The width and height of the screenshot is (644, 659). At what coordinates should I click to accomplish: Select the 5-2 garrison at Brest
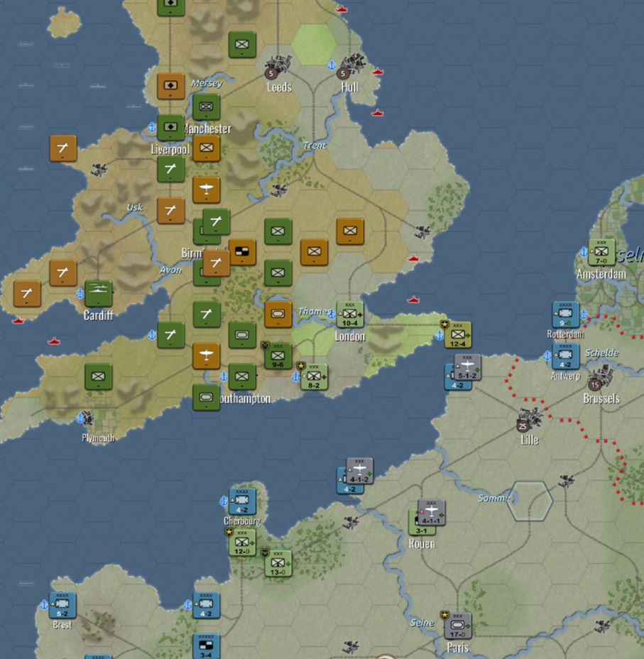(62, 605)
